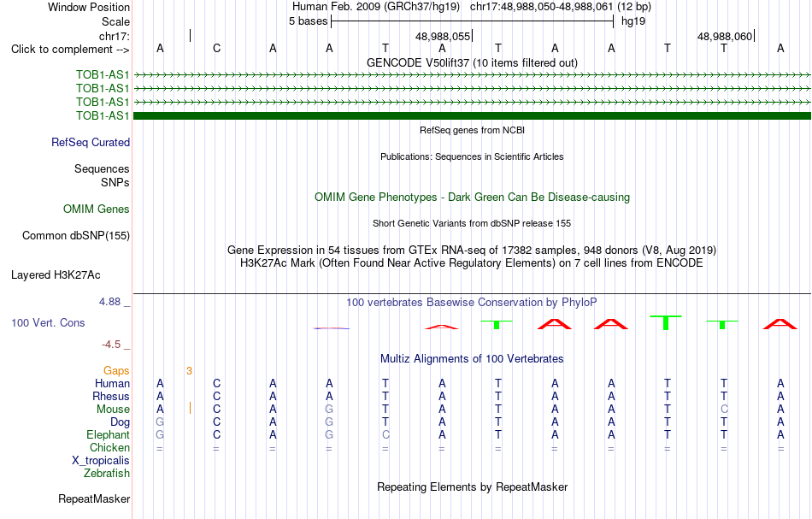This screenshot has width=812, height=519.
Task: Select the Zebrafish alignment row label
Action: point(107,473)
